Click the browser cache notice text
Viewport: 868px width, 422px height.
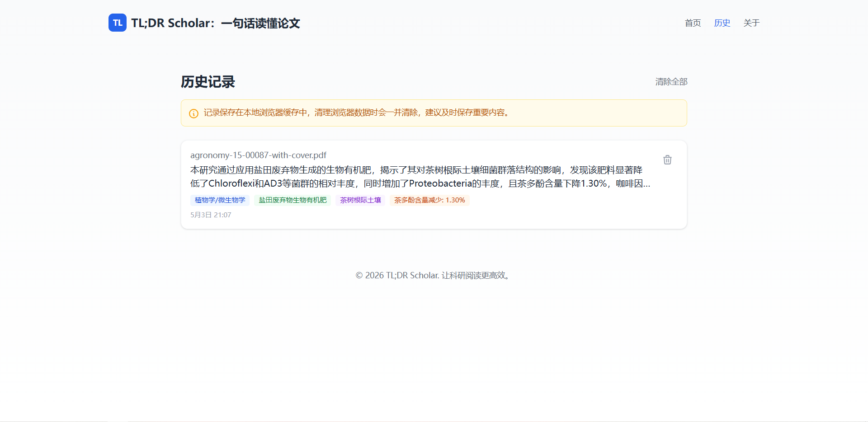tap(357, 113)
